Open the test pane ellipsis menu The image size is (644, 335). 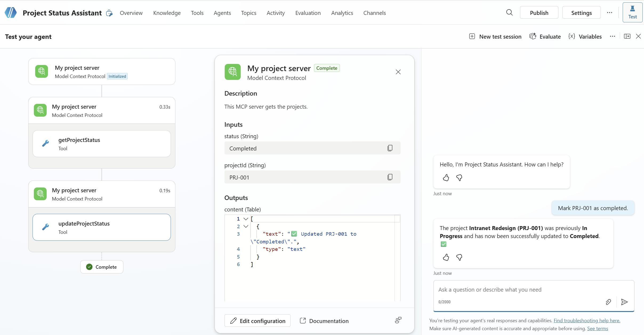[612, 36]
